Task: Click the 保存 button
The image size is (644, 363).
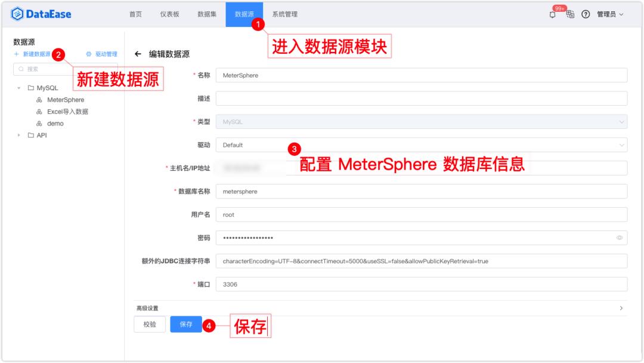Action: (186, 325)
